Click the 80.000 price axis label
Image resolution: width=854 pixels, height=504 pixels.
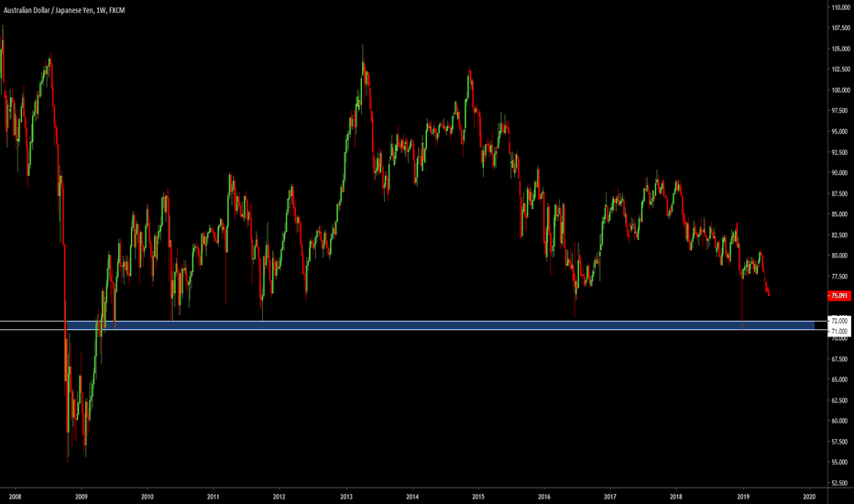(840, 256)
